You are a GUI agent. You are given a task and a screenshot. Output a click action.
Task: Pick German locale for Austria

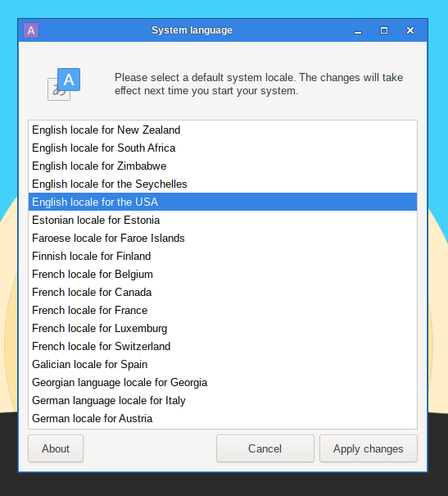click(x=223, y=418)
